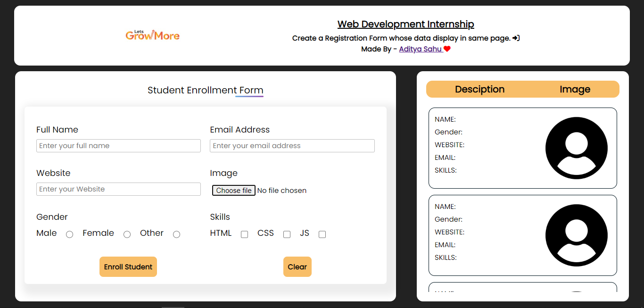The image size is (644, 308).
Task: Click the avatar icon on the first student card
Action: (577, 148)
